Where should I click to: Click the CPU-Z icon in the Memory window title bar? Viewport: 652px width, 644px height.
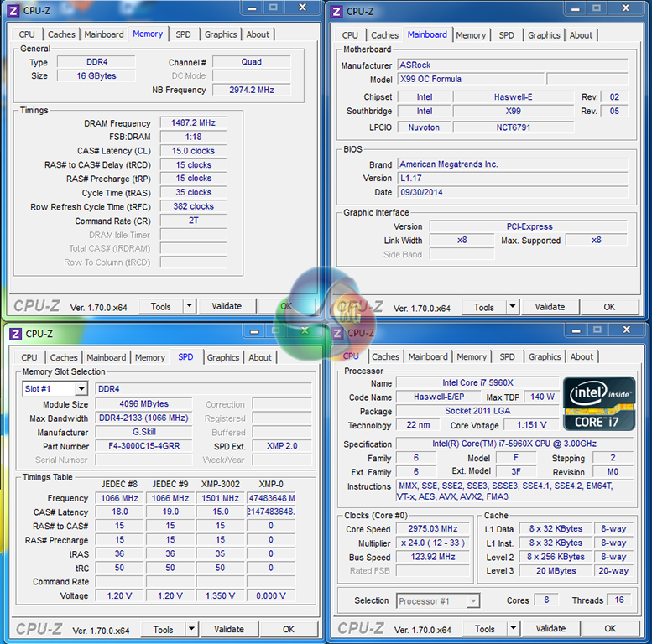13,11
